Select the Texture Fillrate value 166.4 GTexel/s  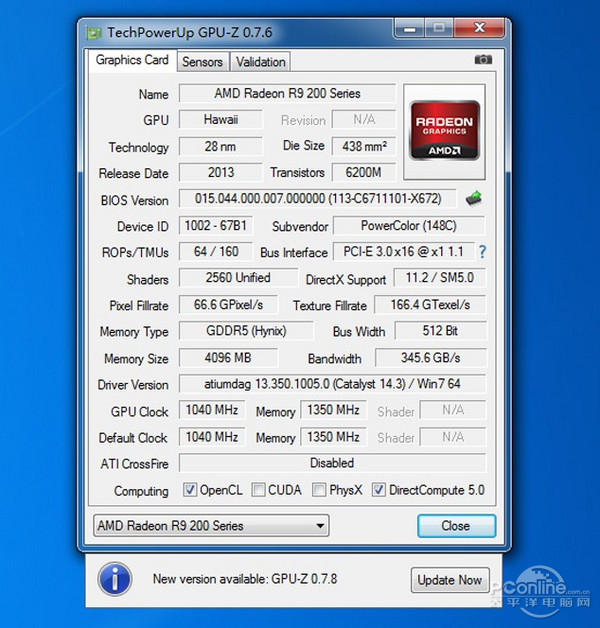click(x=430, y=305)
